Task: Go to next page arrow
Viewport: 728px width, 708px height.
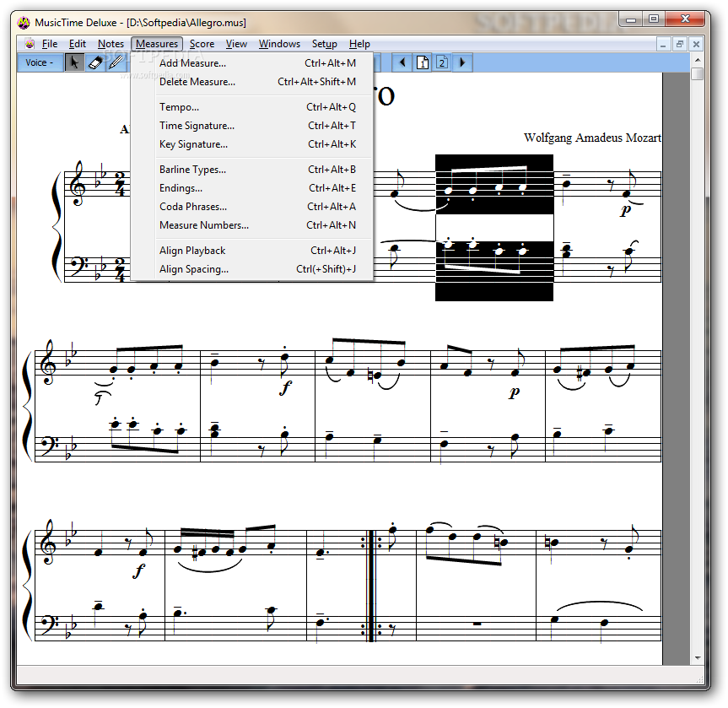Action: (462, 62)
